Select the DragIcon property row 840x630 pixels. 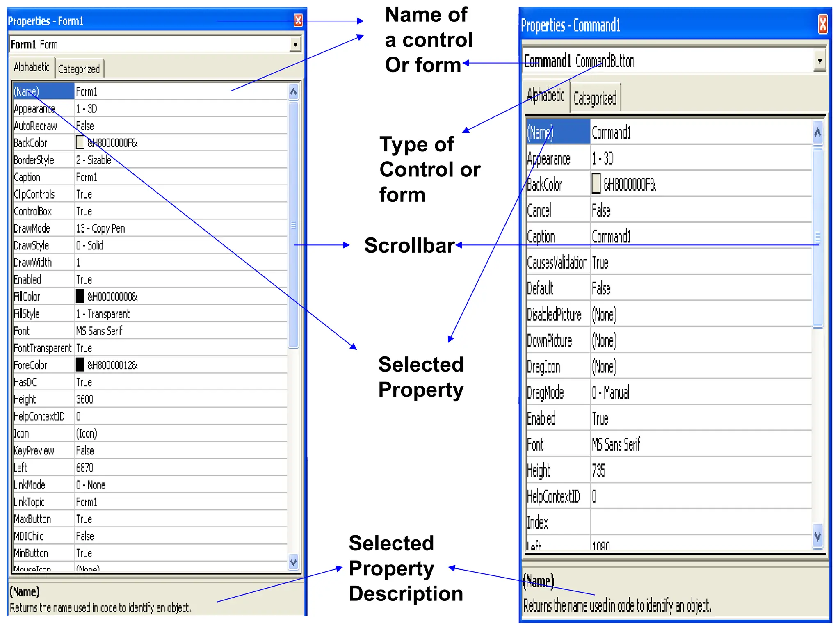669,367
